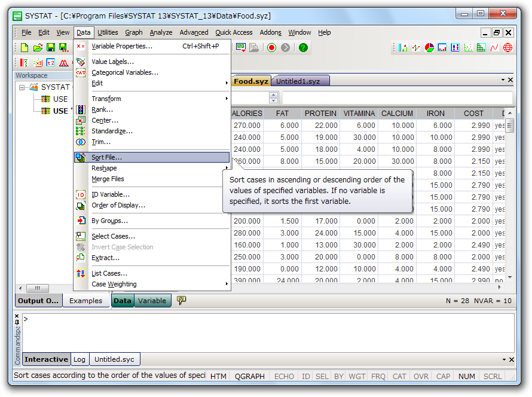Open the Analyze menu

(x=161, y=32)
